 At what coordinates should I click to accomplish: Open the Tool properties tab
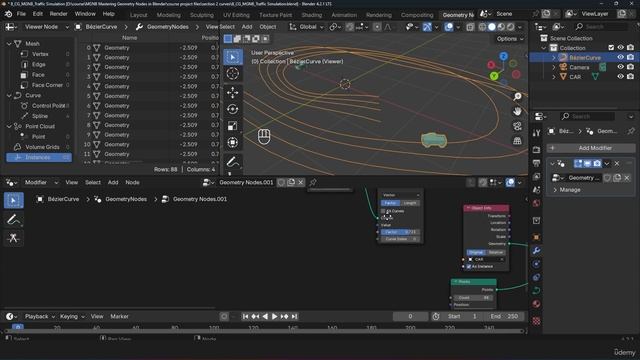click(536, 133)
